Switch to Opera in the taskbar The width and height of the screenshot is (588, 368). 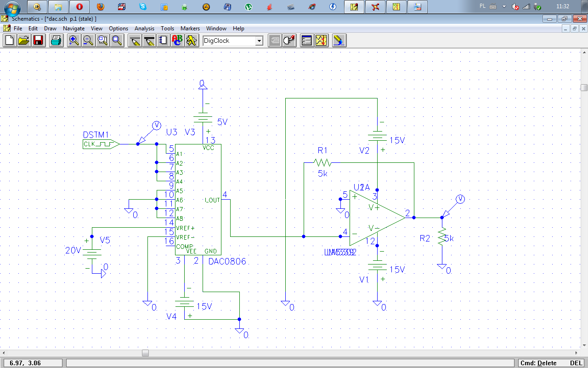tap(79, 7)
